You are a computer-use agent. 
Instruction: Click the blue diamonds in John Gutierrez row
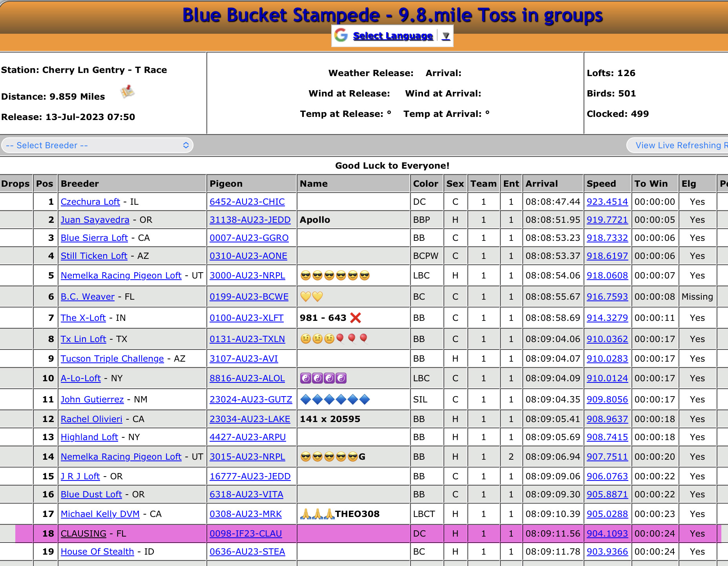click(335, 399)
